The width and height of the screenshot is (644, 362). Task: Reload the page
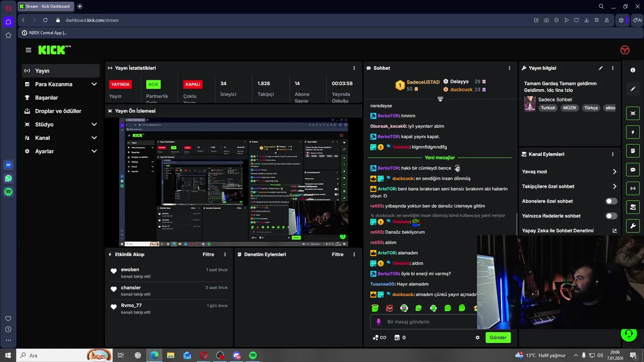pyautogui.click(x=45, y=20)
